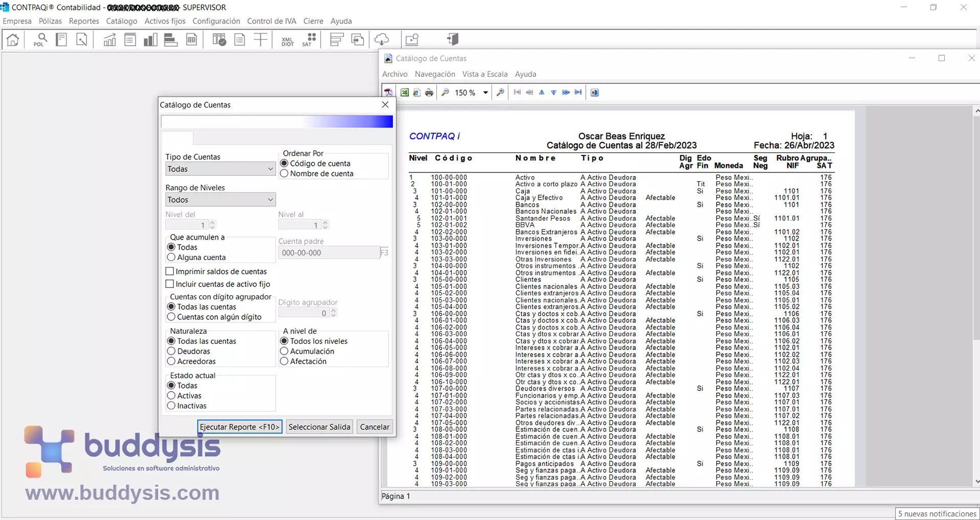Open the Cierre menu
This screenshot has width=980, height=520.
coord(313,21)
